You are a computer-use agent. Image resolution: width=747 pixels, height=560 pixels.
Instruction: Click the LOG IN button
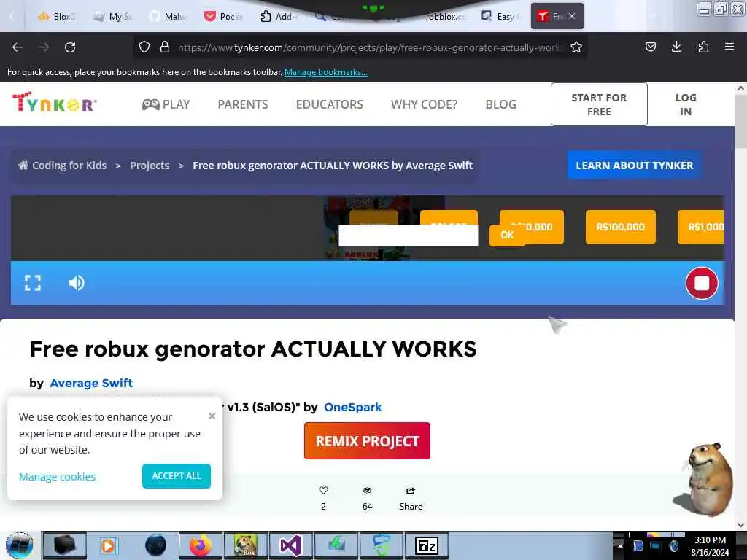686,104
